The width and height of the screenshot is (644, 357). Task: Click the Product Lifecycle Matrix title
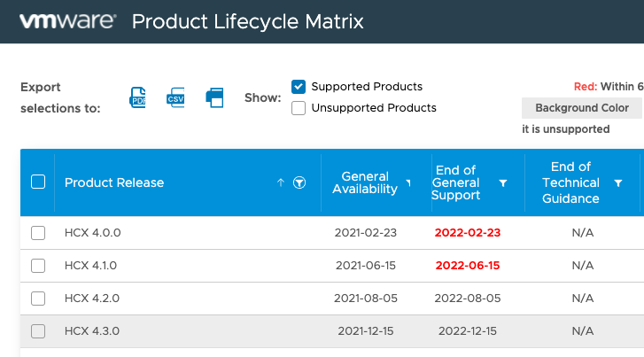247,21
